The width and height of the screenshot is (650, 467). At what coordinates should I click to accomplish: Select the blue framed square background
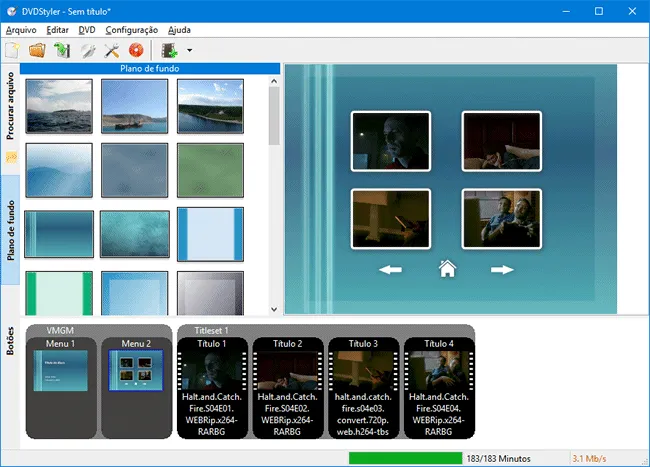coord(135,293)
